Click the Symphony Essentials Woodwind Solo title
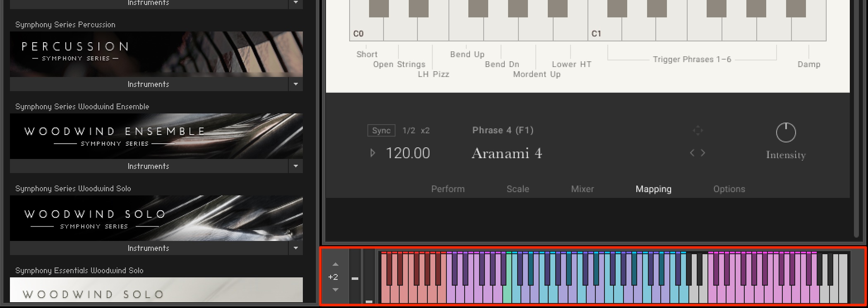 click(x=79, y=270)
